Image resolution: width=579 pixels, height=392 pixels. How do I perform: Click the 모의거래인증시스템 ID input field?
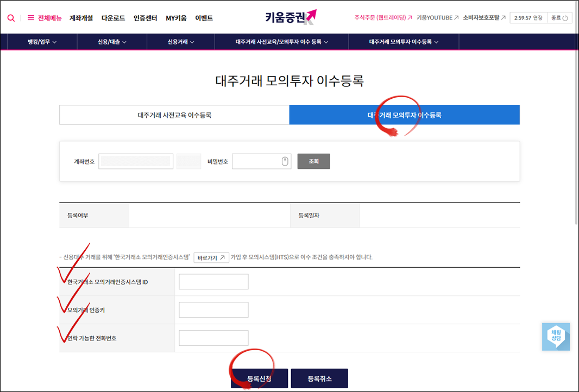click(x=213, y=282)
